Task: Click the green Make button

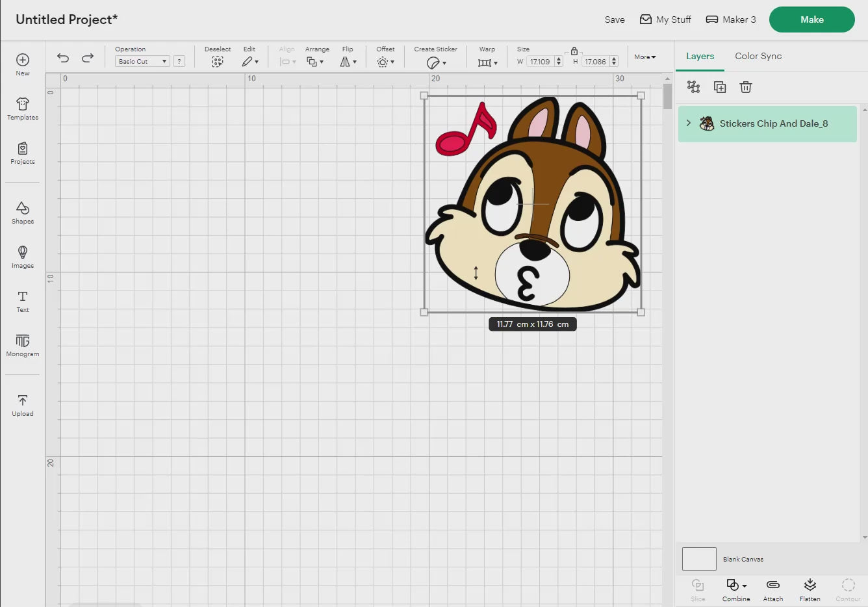Action: [x=812, y=19]
